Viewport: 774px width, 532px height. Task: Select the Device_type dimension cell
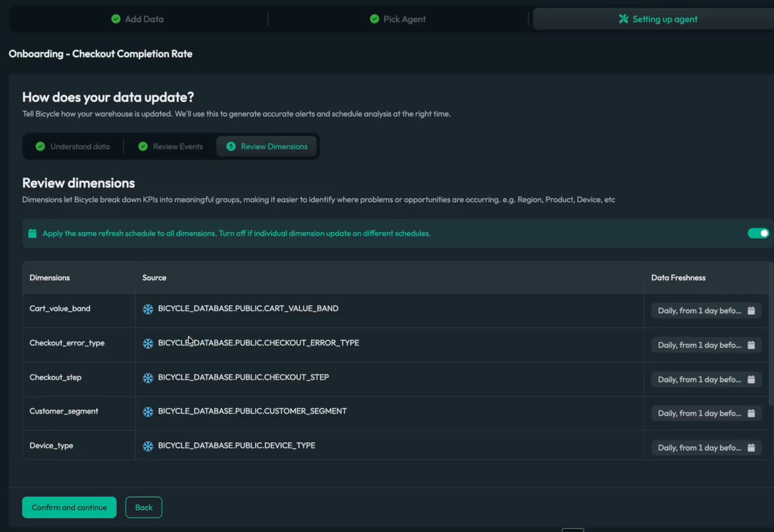[x=79, y=445]
